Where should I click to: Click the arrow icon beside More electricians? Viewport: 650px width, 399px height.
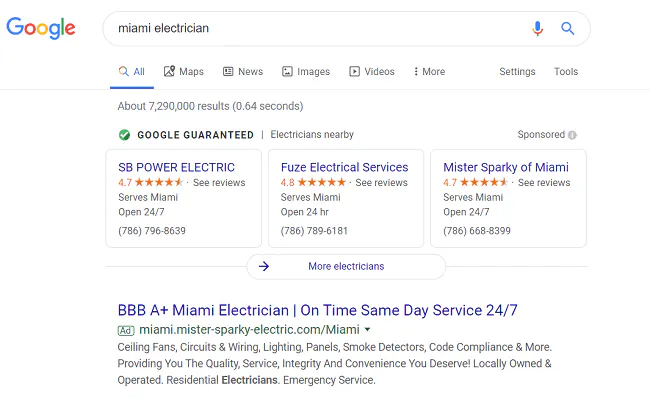pos(264,266)
